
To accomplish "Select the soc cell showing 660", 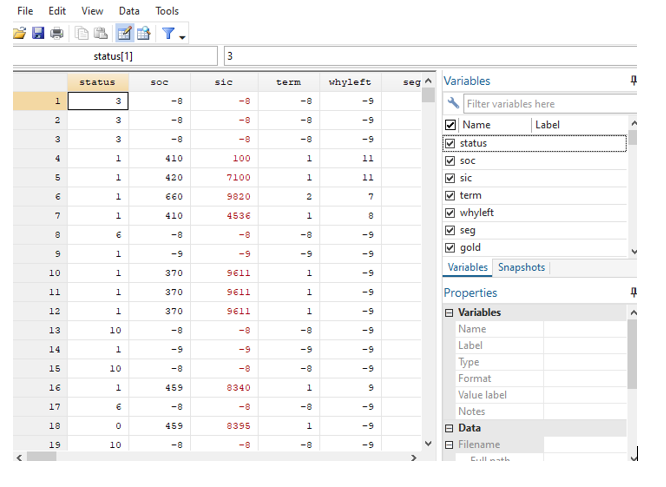I will [x=159, y=197].
